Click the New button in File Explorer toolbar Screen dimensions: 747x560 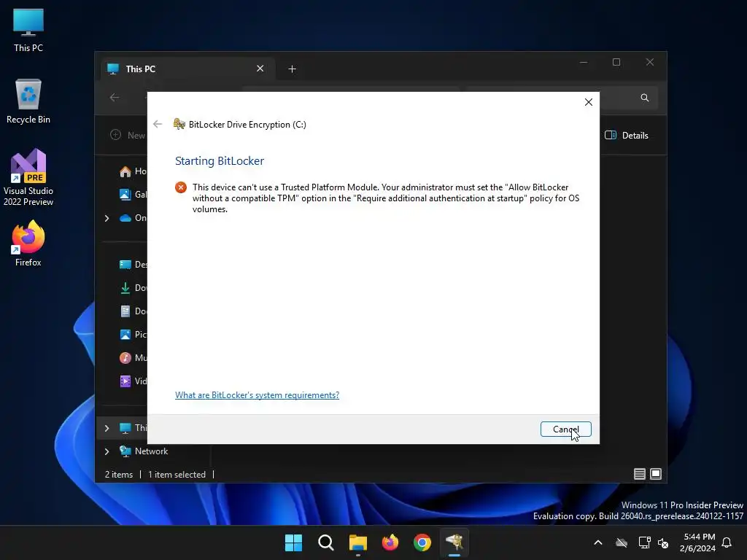tap(127, 135)
